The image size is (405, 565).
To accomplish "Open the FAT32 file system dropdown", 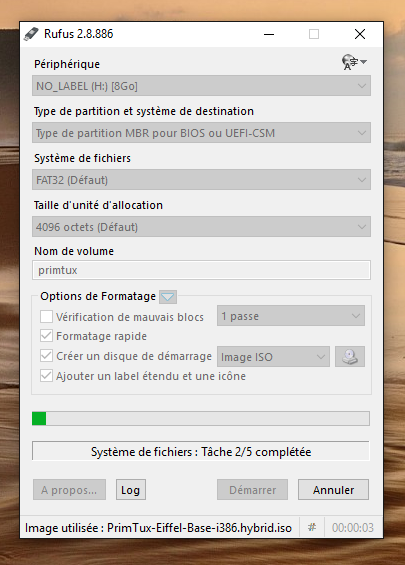I will 201,180.
